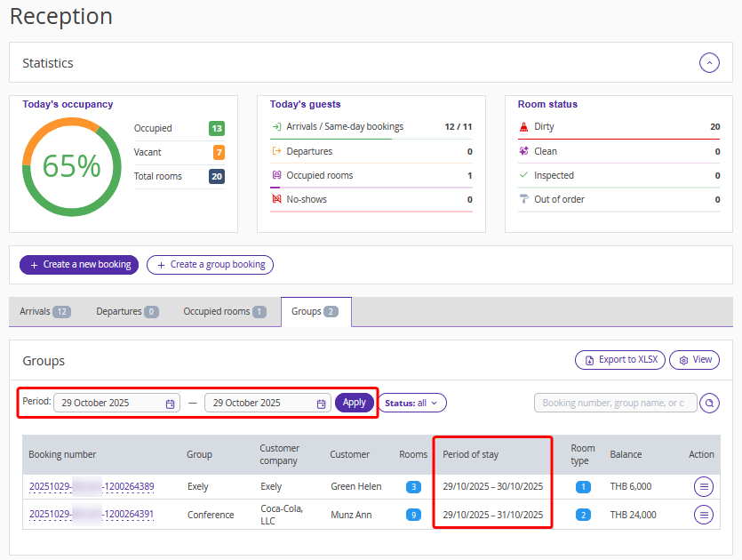Open action menu for Exely group
Screen dimensions: 742x560
[704, 487]
